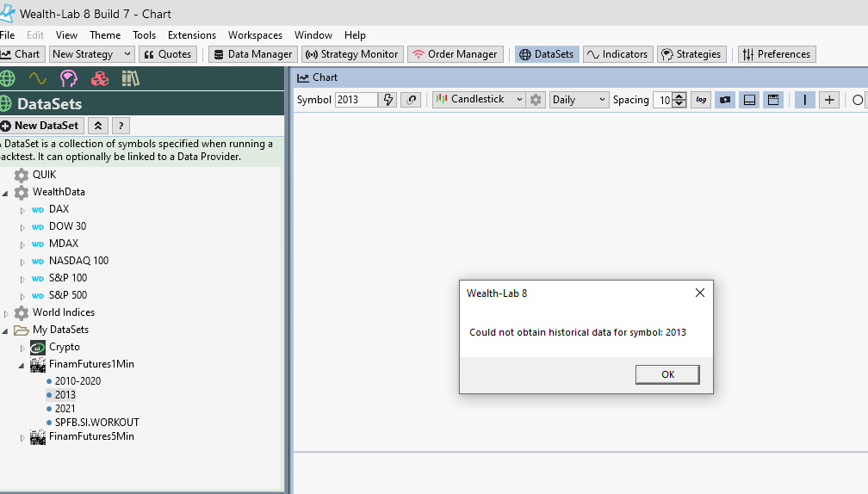Image resolution: width=868 pixels, height=494 pixels.
Task: Open the File menu
Action: click(x=7, y=34)
